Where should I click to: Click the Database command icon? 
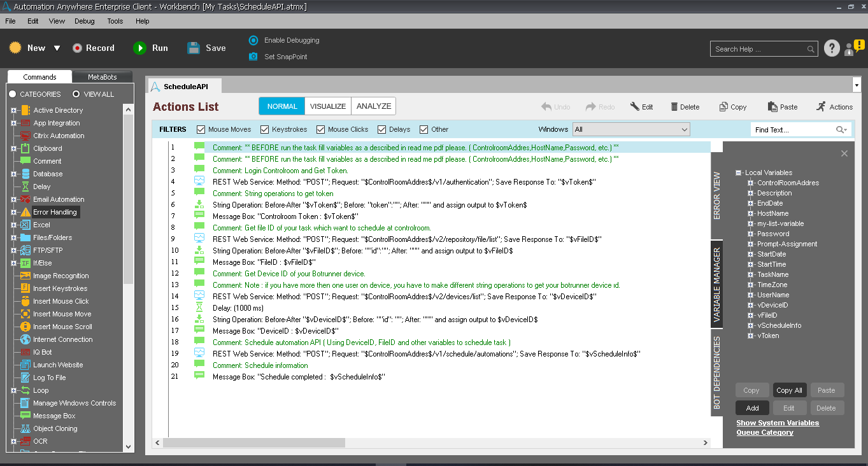tap(25, 174)
